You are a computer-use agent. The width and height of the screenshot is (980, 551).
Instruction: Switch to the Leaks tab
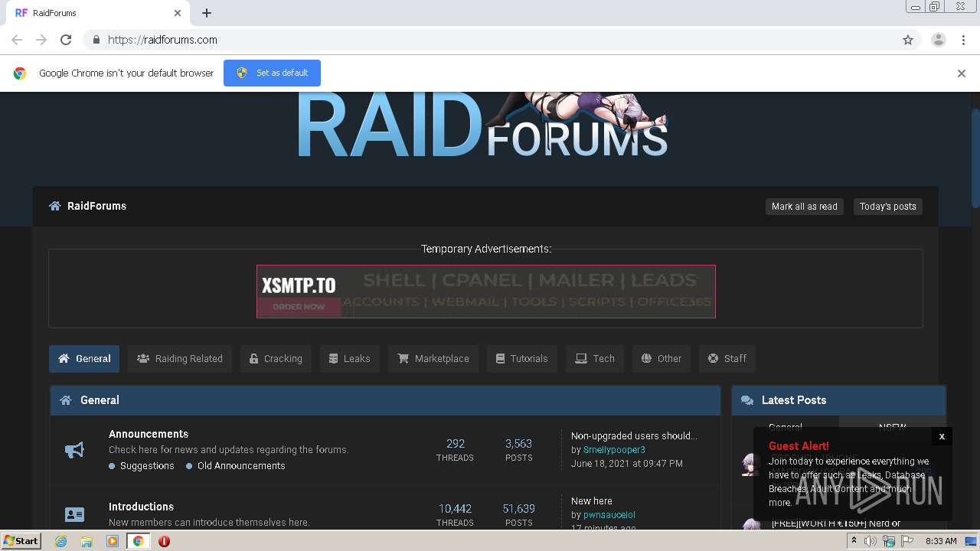349,358
